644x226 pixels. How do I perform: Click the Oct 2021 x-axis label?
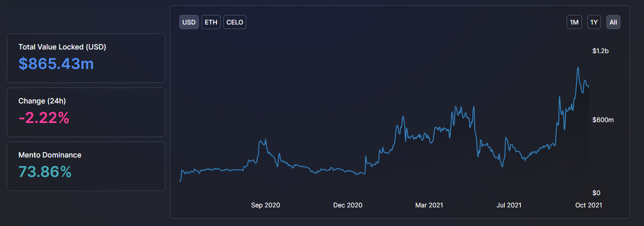point(589,205)
